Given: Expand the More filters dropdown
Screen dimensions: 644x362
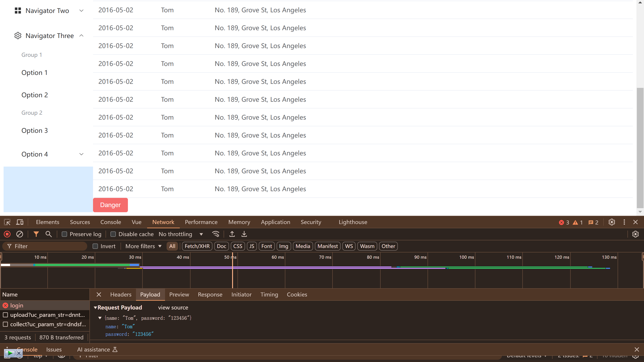Looking at the screenshot, I should click(143, 246).
